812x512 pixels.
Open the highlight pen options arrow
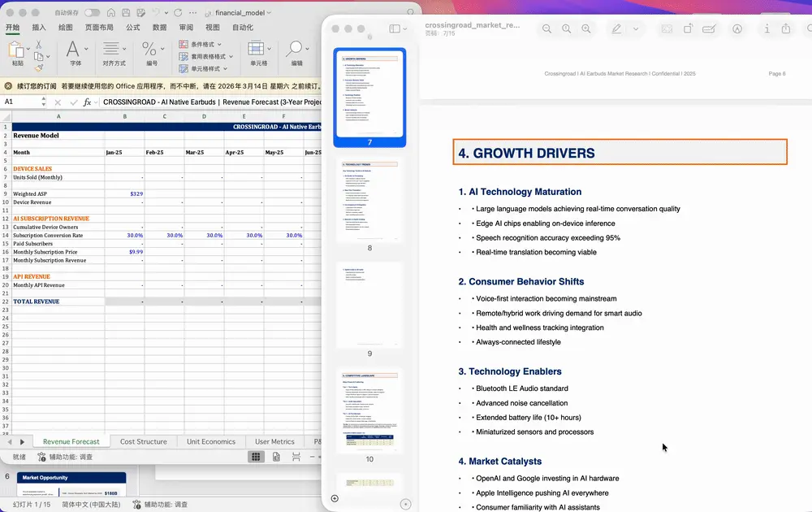(x=636, y=29)
